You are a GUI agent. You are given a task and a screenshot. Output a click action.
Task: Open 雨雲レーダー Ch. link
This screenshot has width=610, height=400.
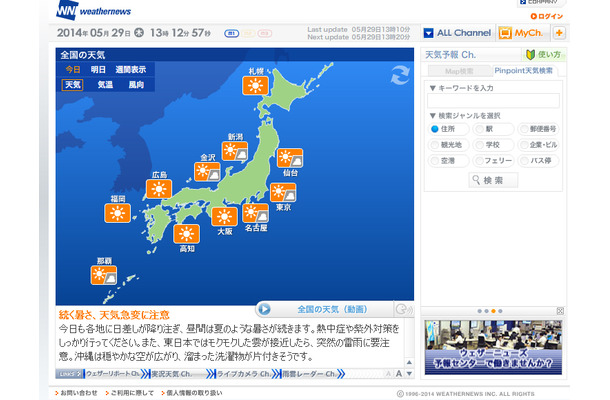309,374
